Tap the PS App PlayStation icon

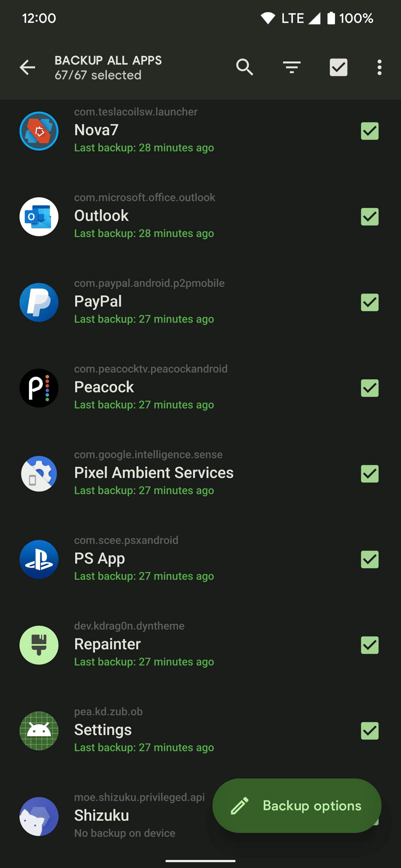pos(39,559)
